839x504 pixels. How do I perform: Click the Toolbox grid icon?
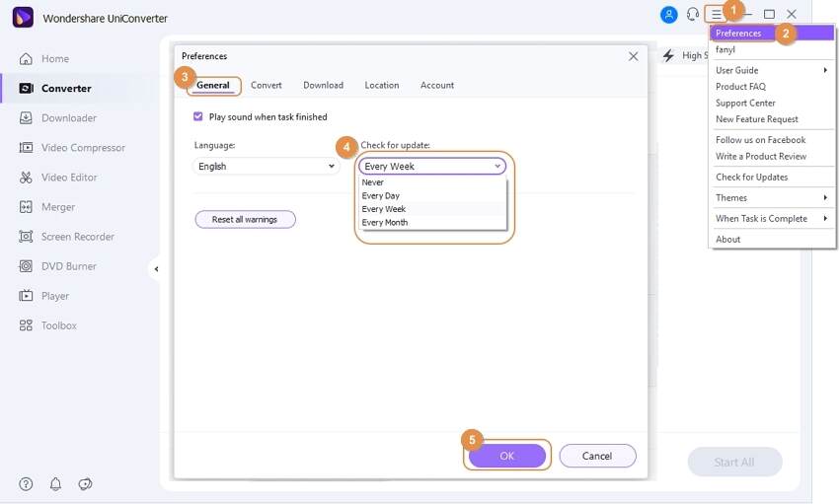coord(26,325)
